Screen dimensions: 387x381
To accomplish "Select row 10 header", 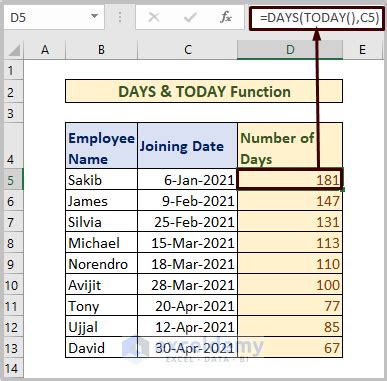I will (x=14, y=284).
